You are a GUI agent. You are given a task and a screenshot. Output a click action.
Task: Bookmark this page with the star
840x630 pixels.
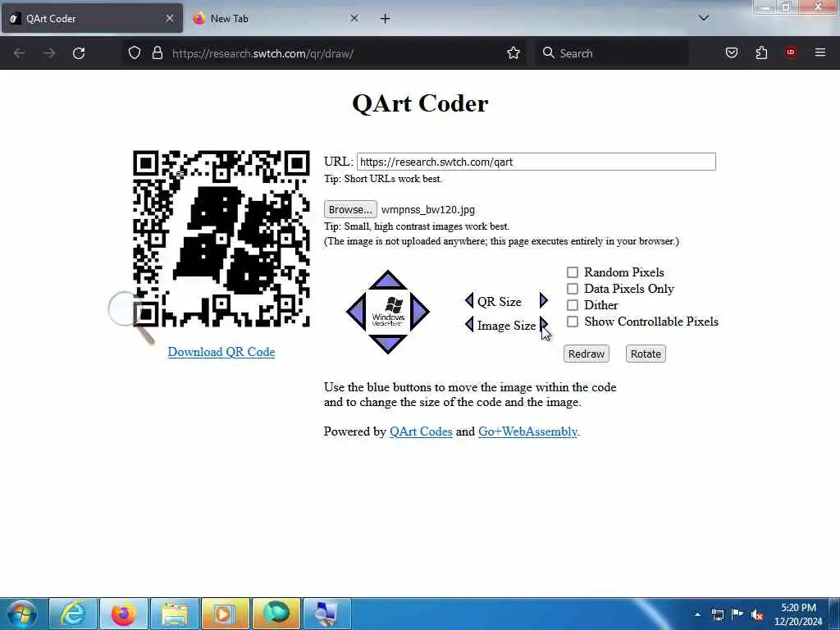514,52
